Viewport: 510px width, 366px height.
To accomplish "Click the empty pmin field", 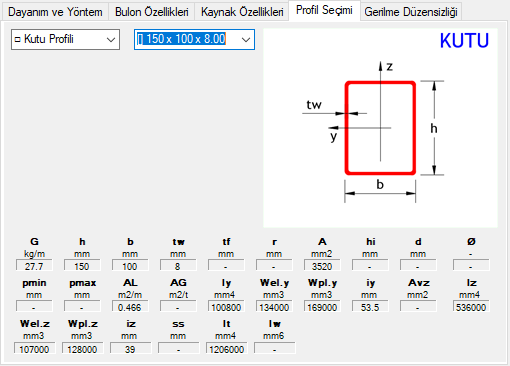I will [34, 307].
